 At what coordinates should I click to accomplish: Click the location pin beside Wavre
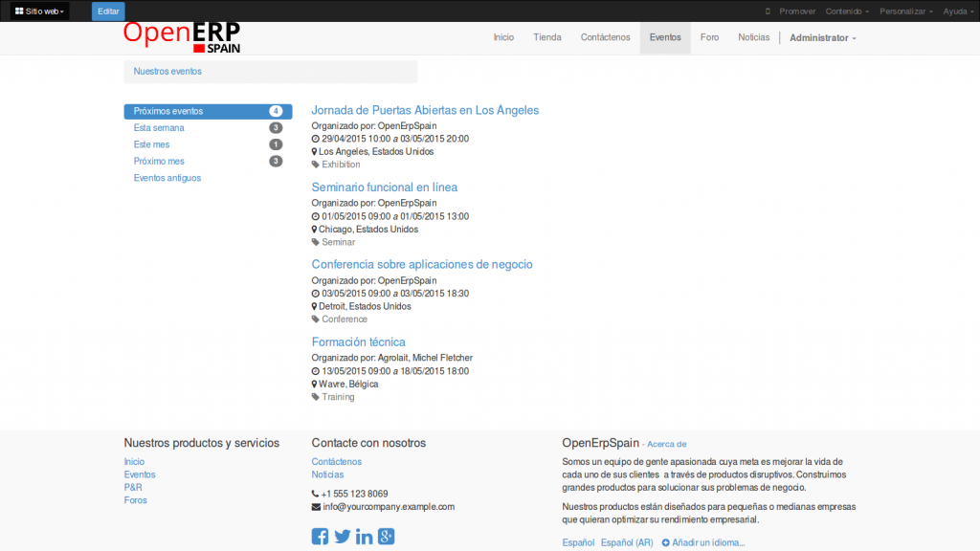(x=314, y=385)
